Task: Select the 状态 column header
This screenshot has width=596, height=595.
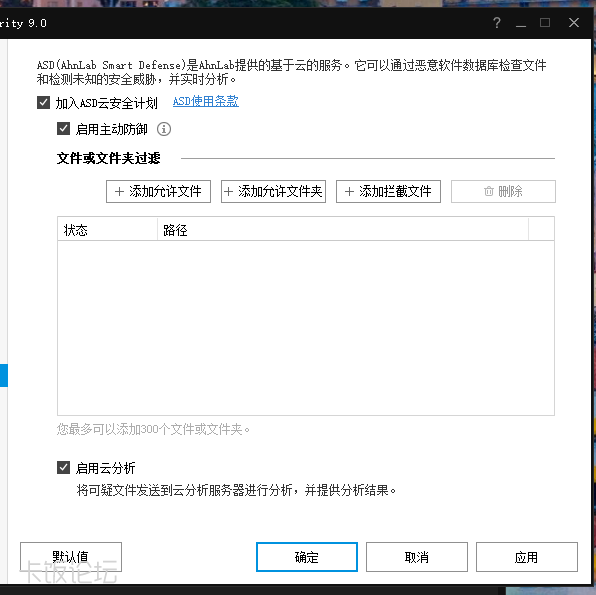Action: (107, 230)
